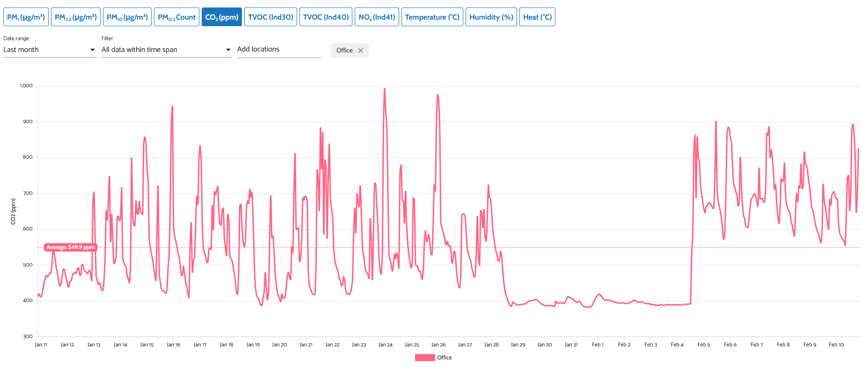Switch to the Humidity (%) tab

click(491, 17)
